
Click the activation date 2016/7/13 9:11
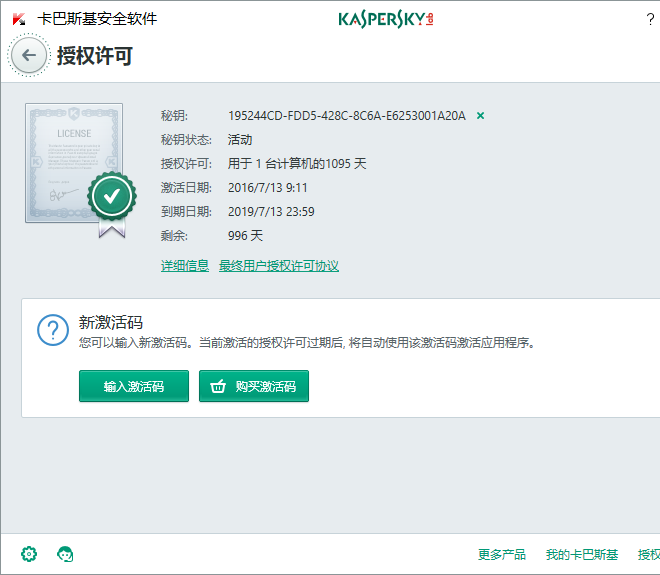pyautogui.click(x=268, y=187)
